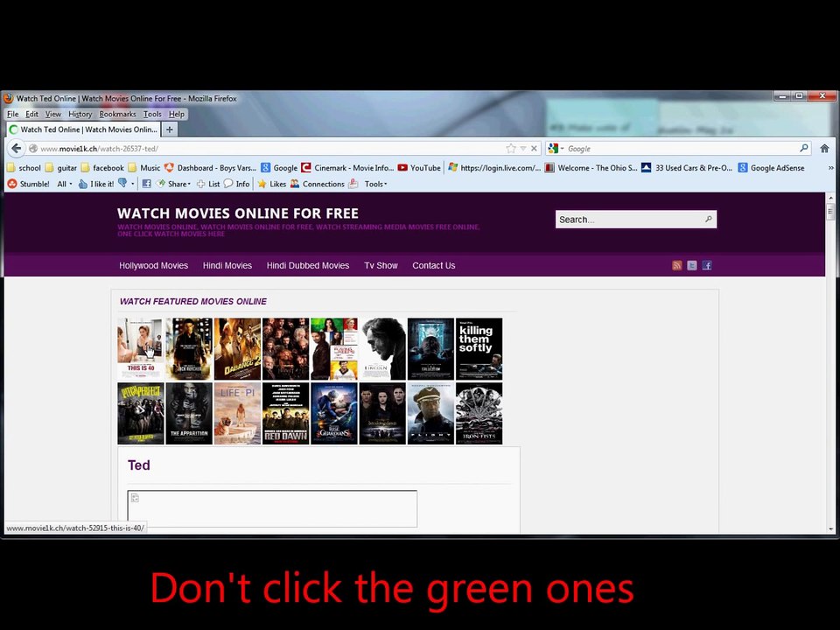The width and height of the screenshot is (840, 630).
Task: Open the Contact Us link
Action: tap(434, 265)
